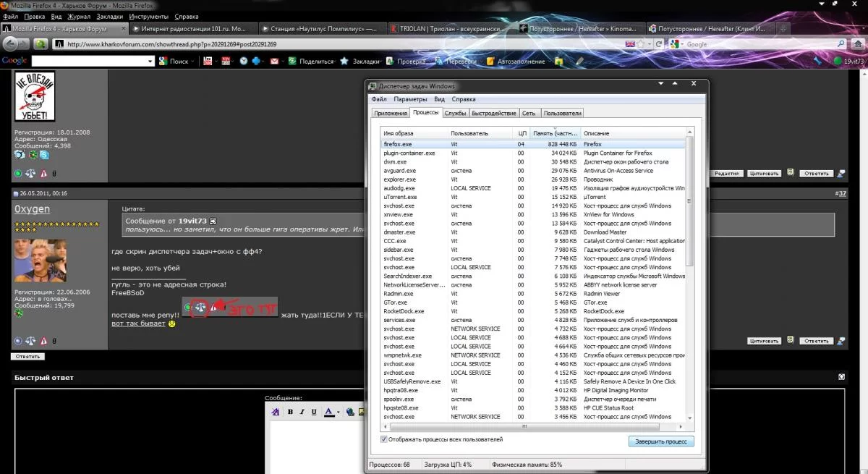Insert a link with the globe icon in quick reply

pos(351,412)
